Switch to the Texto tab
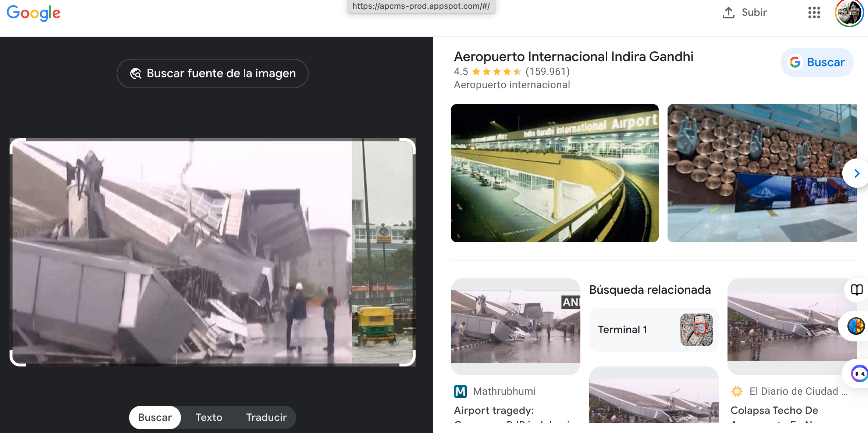Screen dimensions: 868x433 click(209, 418)
